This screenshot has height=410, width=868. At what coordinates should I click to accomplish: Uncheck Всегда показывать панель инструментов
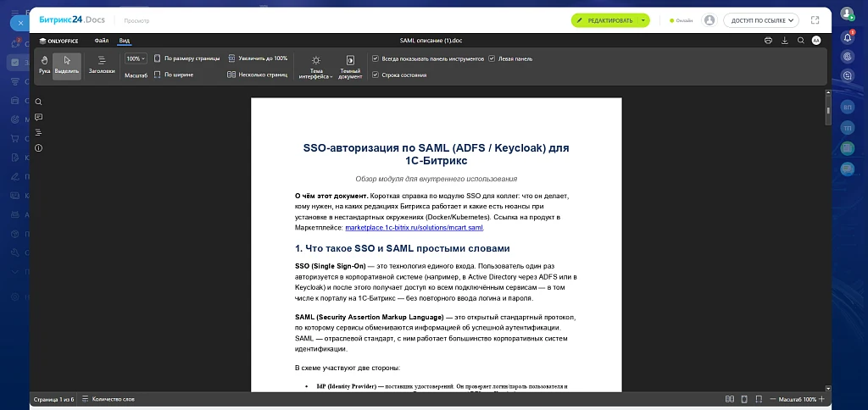[428, 58]
